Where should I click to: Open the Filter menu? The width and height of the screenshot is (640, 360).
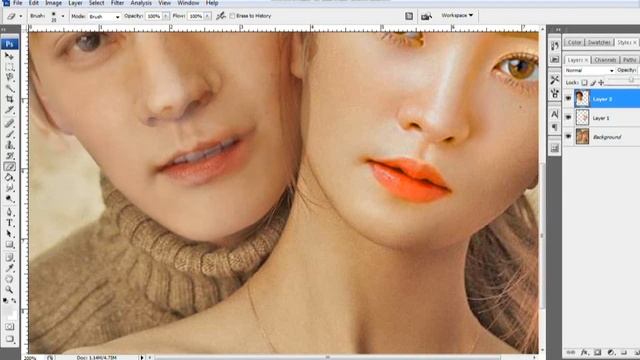tap(117, 3)
